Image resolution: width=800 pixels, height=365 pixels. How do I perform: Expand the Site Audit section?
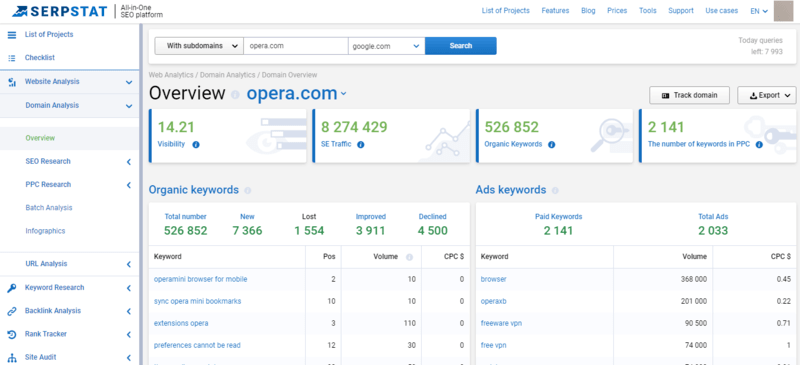coord(129,358)
